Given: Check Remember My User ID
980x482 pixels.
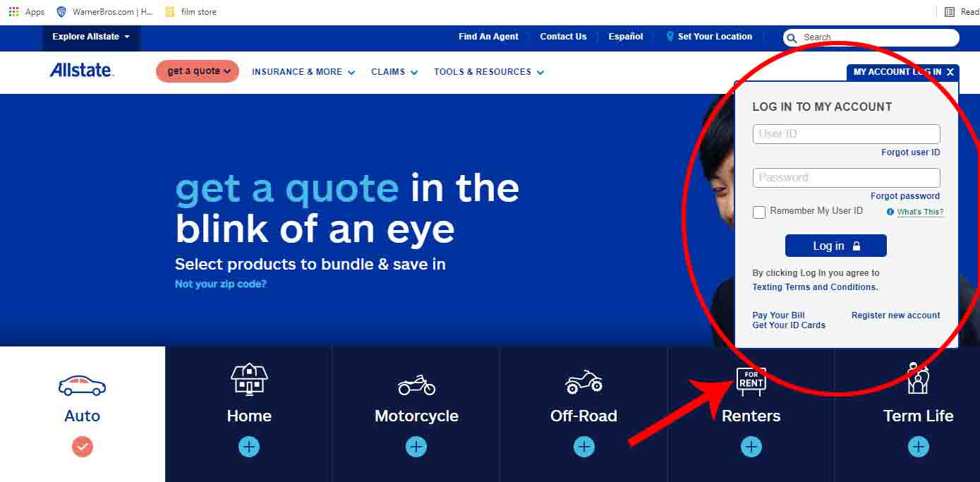Looking at the screenshot, I should pos(759,212).
